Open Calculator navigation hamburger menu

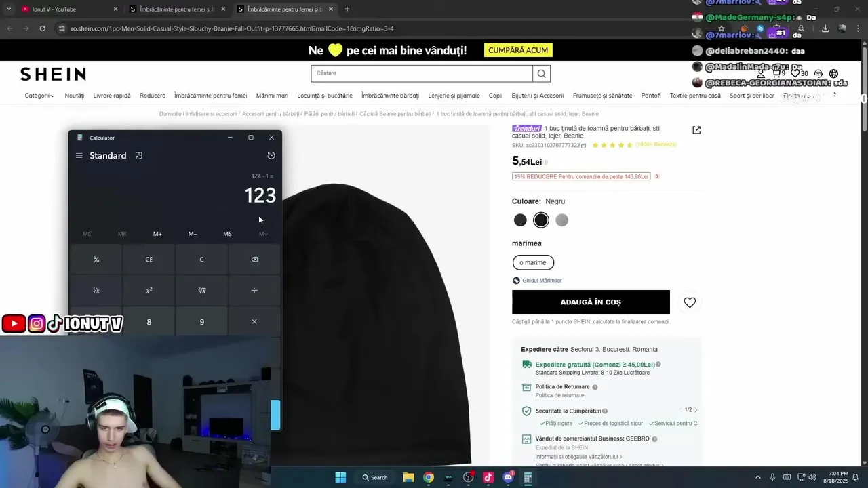click(x=79, y=155)
